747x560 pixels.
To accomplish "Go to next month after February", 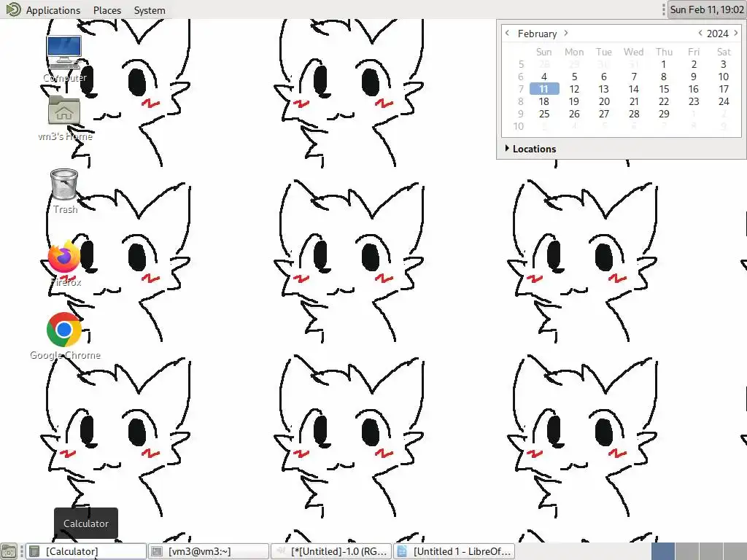I will click(566, 33).
